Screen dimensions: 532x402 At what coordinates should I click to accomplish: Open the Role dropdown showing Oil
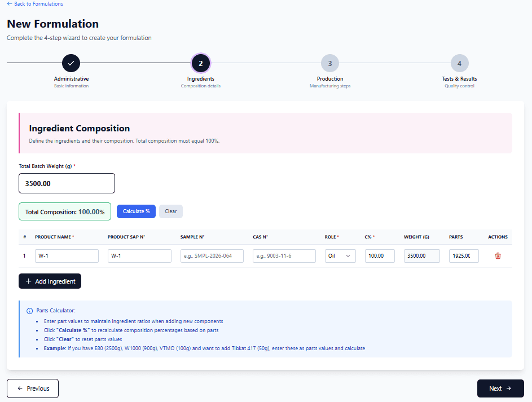click(x=340, y=256)
